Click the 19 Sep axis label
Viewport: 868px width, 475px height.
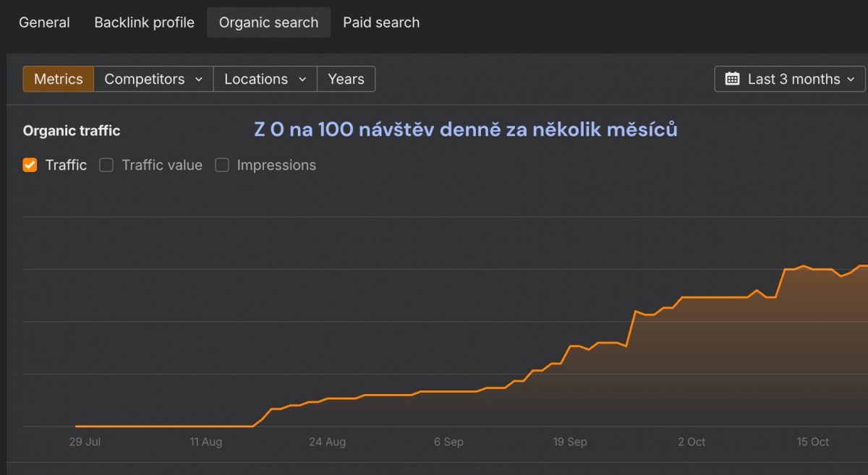pyautogui.click(x=570, y=442)
